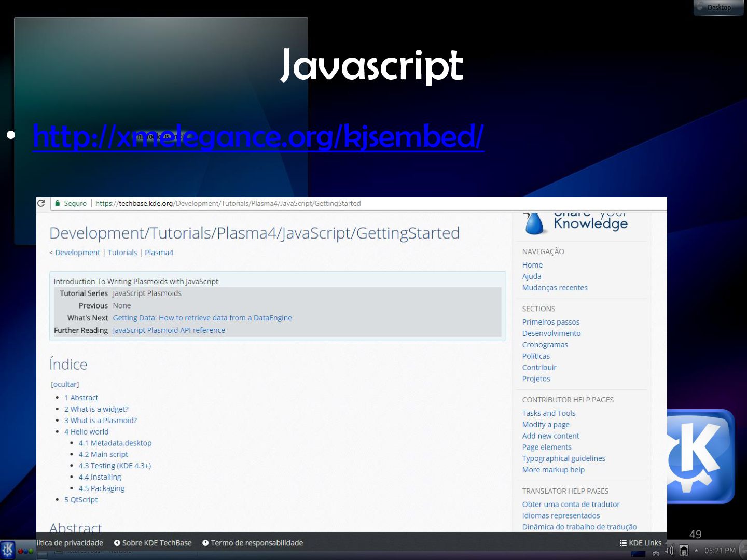Open Home in the navigation sidebar

(x=532, y=265)
